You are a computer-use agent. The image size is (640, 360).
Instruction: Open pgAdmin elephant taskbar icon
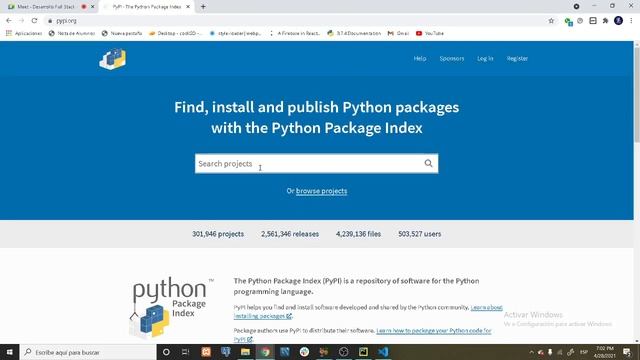(225, 352)
